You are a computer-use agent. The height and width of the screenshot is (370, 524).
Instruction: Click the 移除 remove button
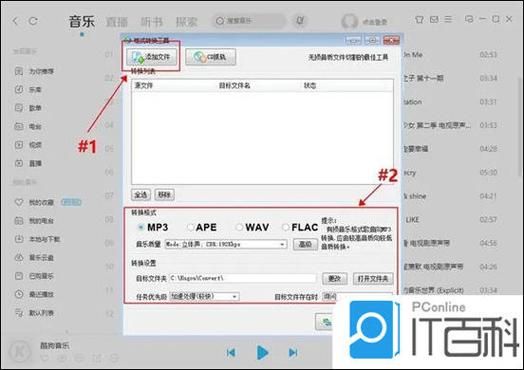(x=164, y=195)
